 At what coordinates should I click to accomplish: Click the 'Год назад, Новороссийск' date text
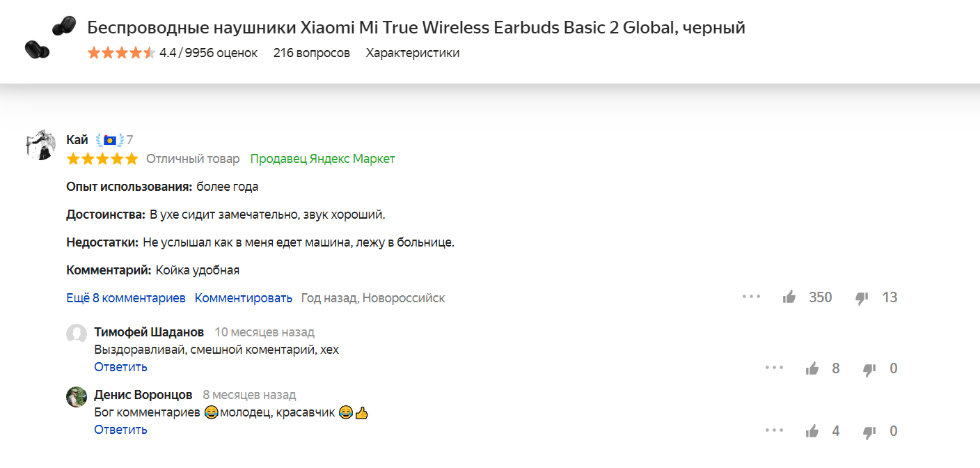tap(373, 298)
